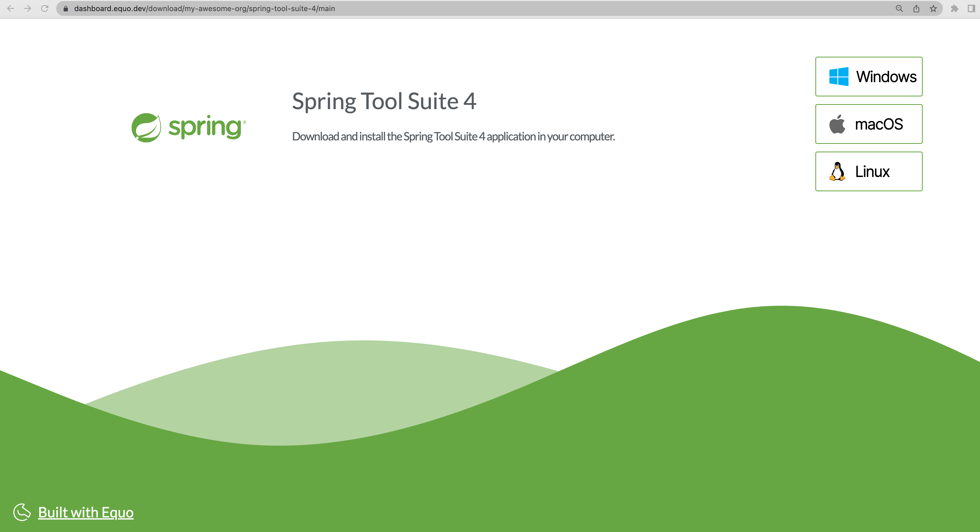This screenshot has width=980, height=532.
Task: Click the Spring leaf logo
Action: (146, 128)
